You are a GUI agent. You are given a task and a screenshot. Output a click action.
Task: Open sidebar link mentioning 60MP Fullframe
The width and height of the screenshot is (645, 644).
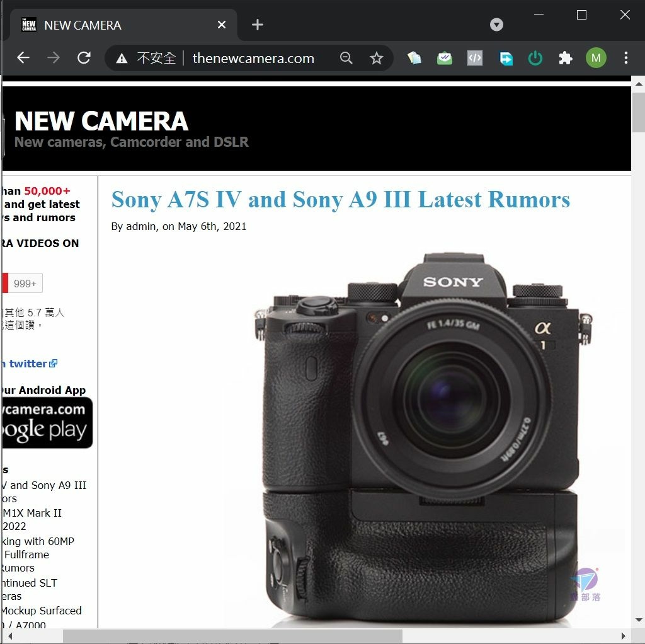38,555
